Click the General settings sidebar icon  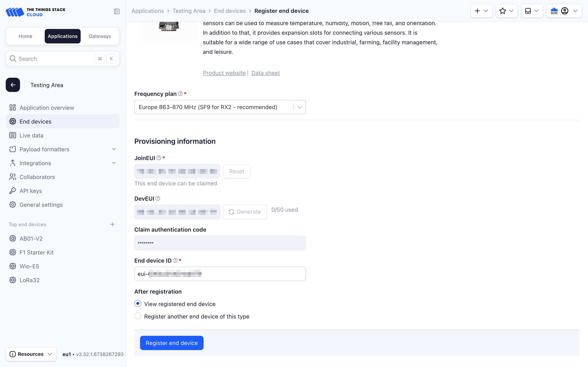point(13,205)
